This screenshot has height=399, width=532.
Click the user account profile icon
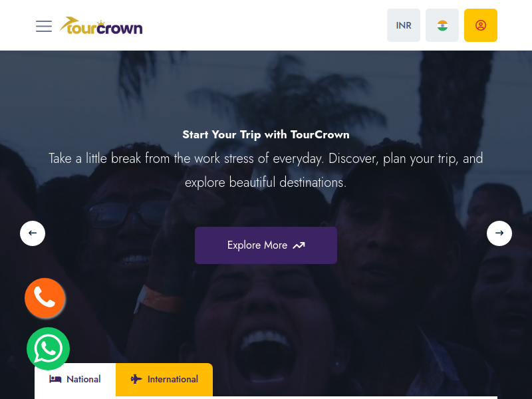point(480,25)
